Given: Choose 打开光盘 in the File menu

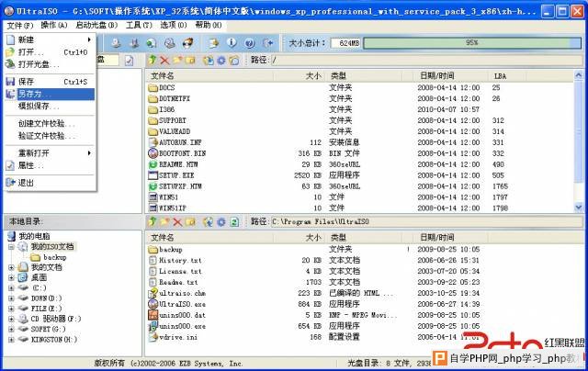Looking at the screenshot, I should [x=50, y=64].
